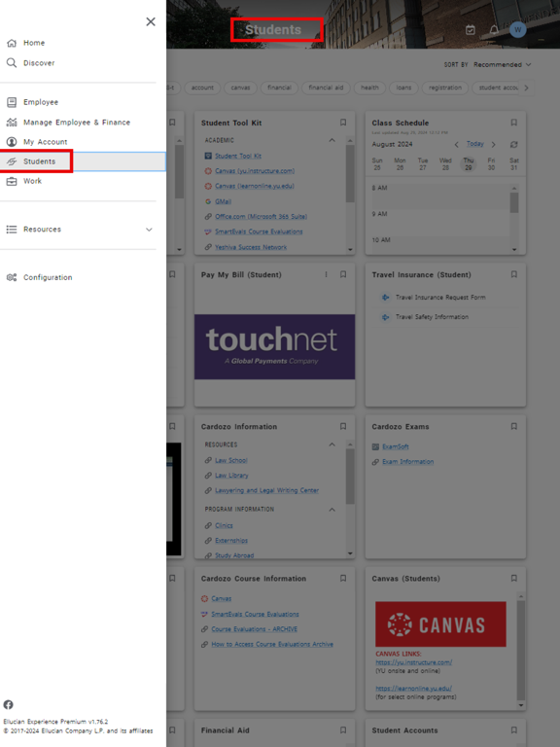Select Manage Employee & Finance menu item
560x747 pixels.
(78, 122)
